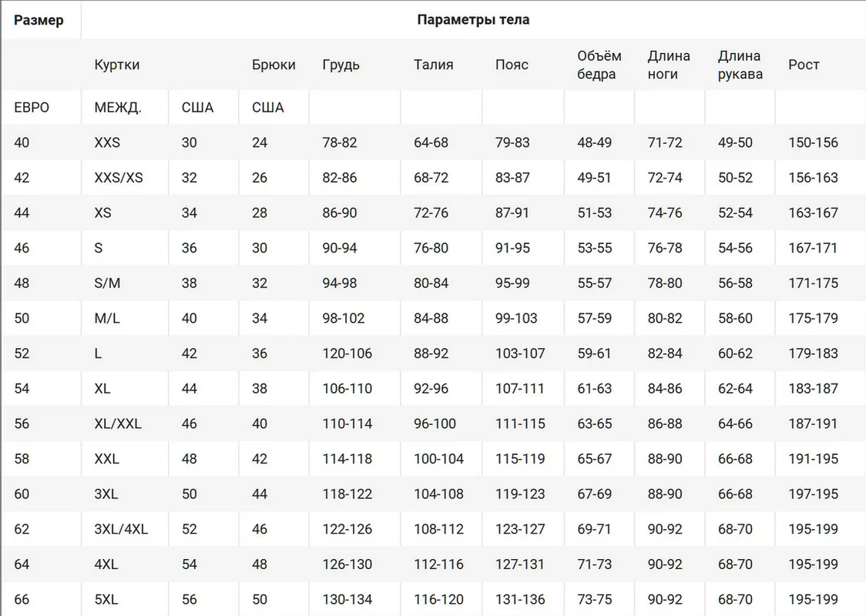Select the "Талия" column header

coord(433,65)
